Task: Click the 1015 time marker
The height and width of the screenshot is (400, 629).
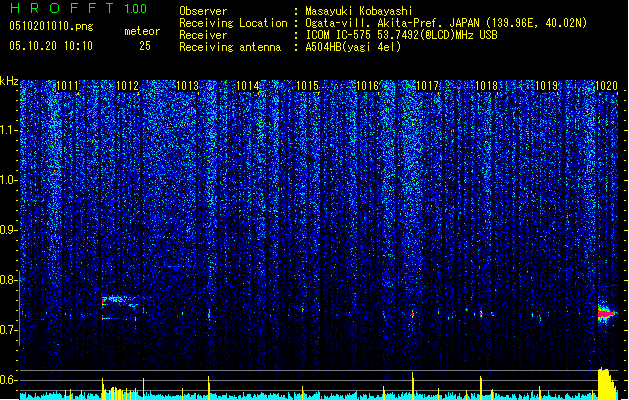Action: (307, 85)
